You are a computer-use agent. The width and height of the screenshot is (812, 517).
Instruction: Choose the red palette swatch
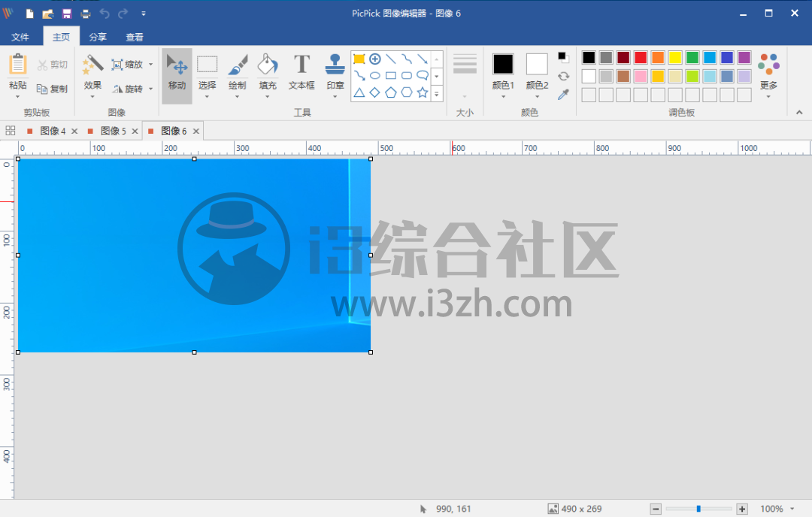pos(641,57)
